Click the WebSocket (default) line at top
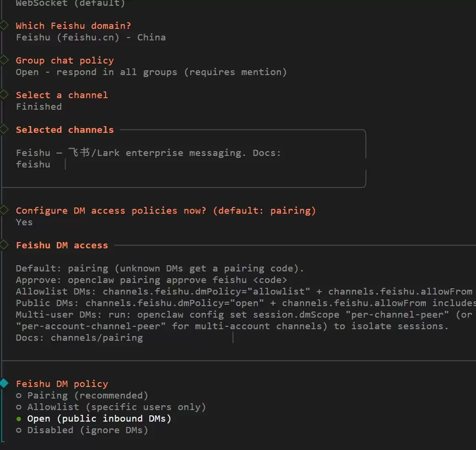 70,3
